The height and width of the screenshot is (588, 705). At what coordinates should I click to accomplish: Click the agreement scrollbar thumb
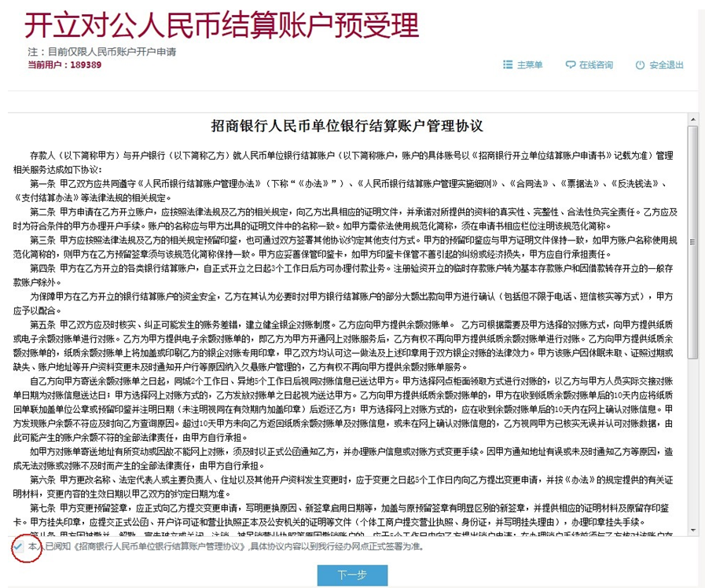(692, 236)
